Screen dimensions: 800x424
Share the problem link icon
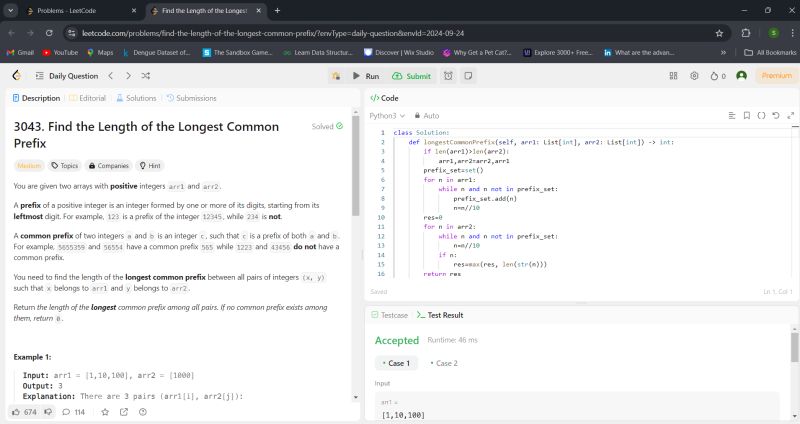click(123, 412)
